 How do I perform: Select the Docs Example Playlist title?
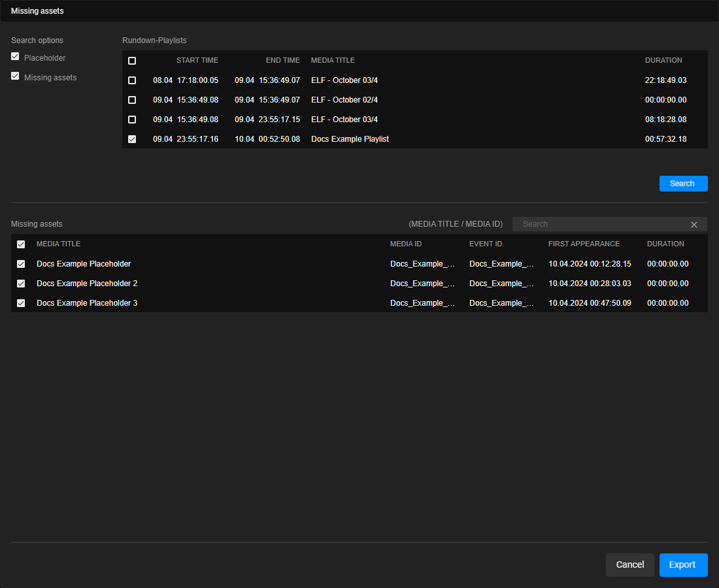click(350, 139)
